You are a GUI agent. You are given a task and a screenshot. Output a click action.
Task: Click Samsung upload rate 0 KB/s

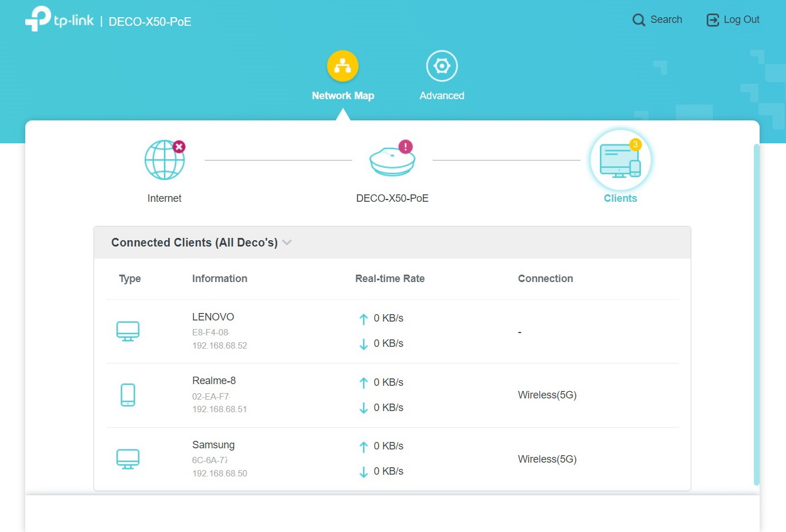[x=388, y=446]
